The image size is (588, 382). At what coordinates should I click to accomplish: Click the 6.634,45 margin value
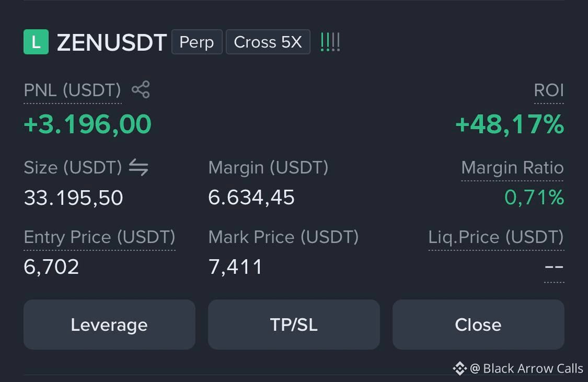point(251,198)
